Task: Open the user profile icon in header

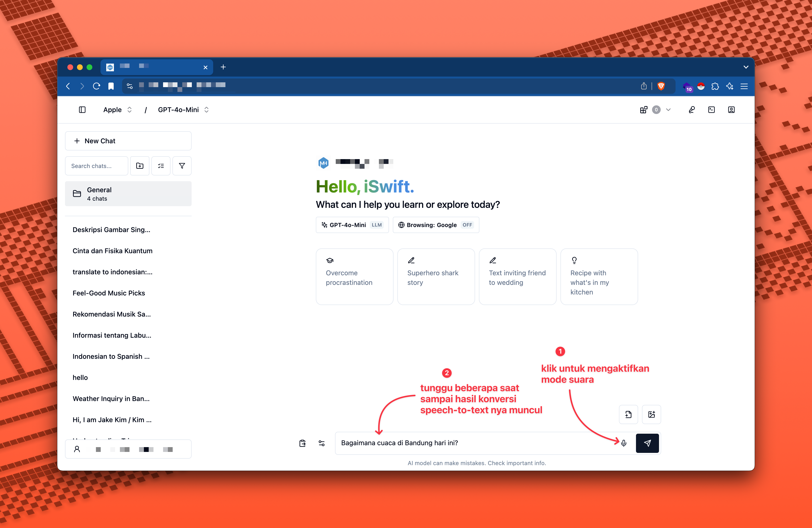Action: 731,110
